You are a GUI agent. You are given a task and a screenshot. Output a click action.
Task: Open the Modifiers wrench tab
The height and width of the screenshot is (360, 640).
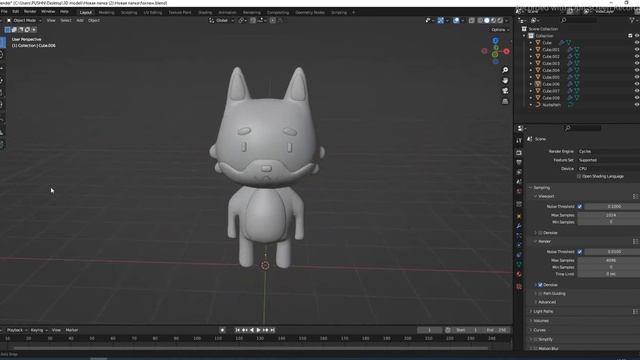pyautogui.click(x=519, y=226)
